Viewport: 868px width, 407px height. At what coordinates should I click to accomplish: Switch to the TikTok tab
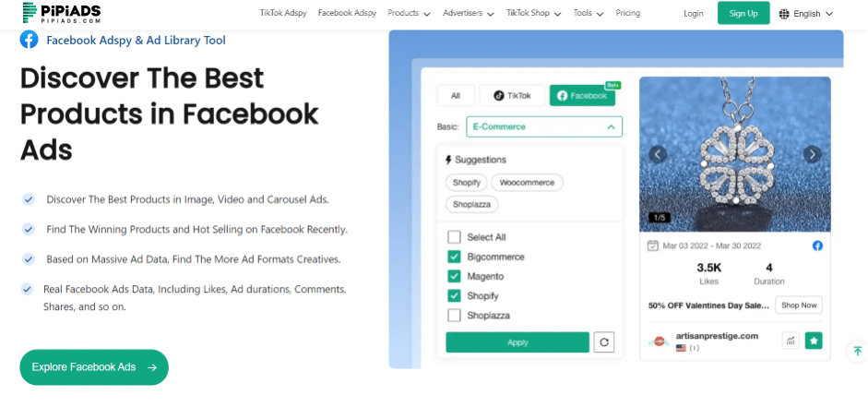coord(512,95)
